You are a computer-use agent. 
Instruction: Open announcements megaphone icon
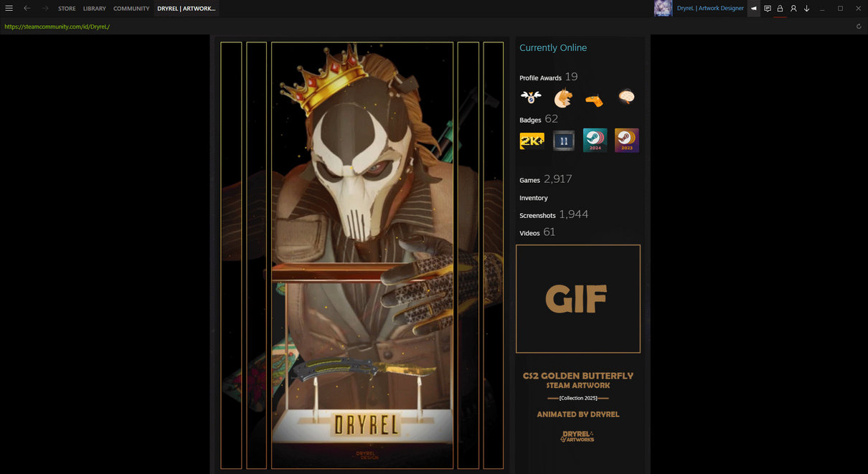754,9
